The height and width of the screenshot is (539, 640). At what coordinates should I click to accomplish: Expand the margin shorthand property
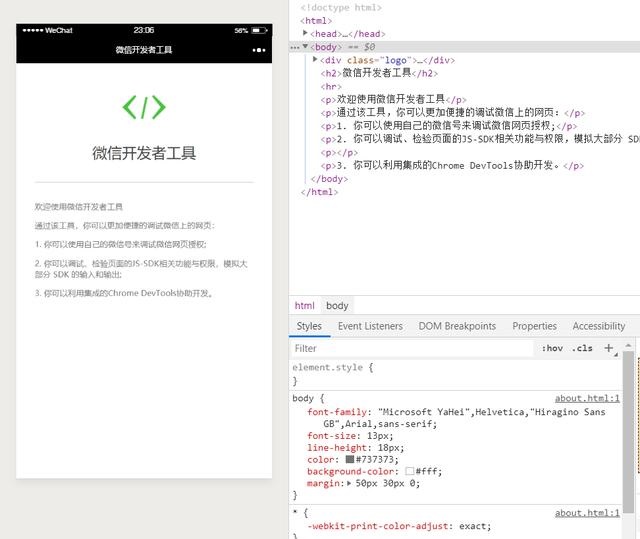point(349,484)
